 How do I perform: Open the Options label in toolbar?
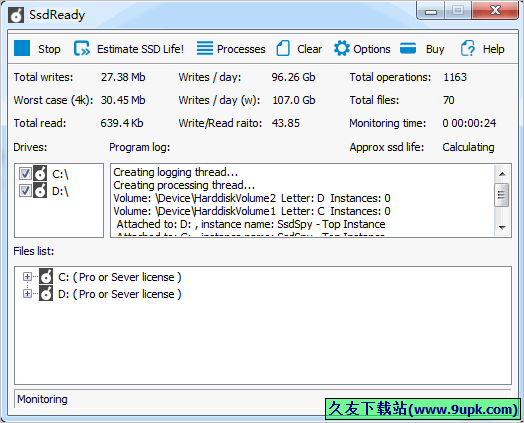372,49
